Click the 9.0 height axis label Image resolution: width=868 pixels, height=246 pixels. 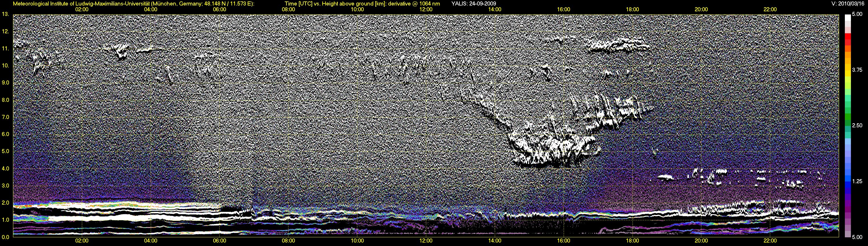pos(5,82)
